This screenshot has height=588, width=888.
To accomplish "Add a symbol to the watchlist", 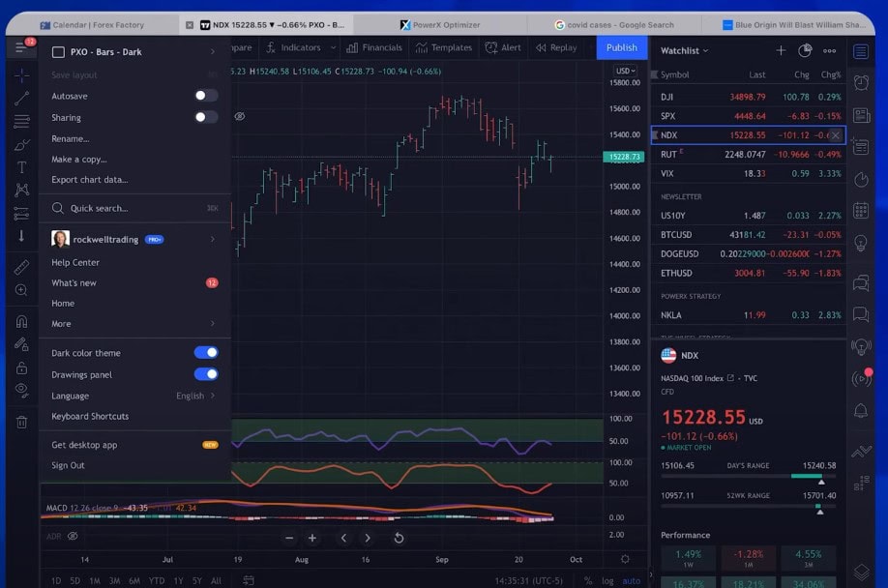I will click(x=781, y=50).
